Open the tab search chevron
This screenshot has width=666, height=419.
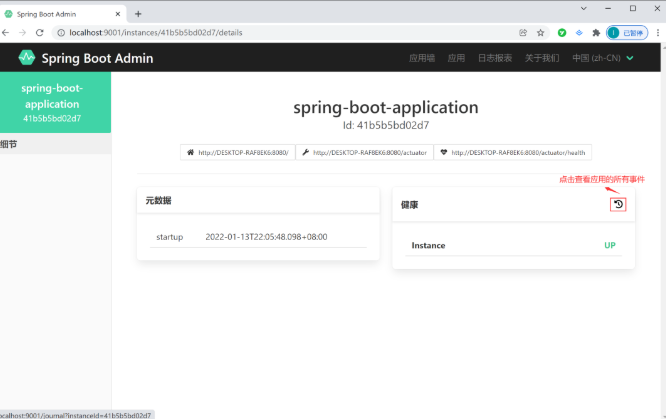point(584,8)
